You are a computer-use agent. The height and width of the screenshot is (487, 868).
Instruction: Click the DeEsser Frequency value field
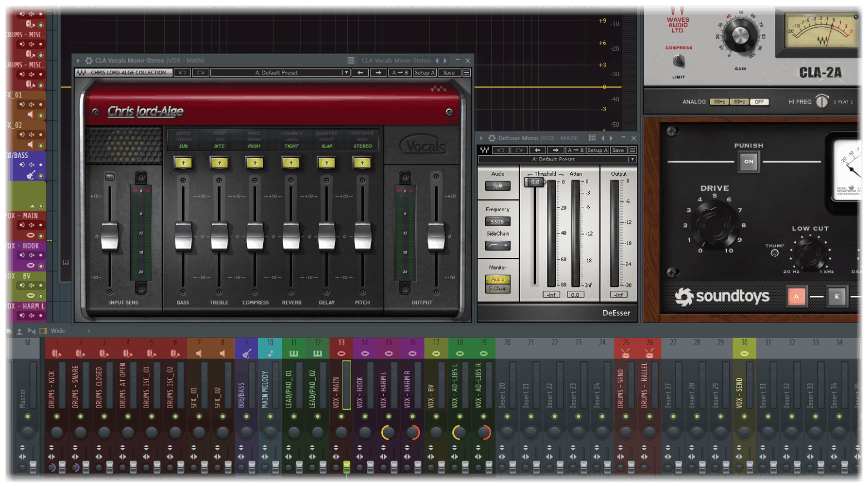click(497, 221)
